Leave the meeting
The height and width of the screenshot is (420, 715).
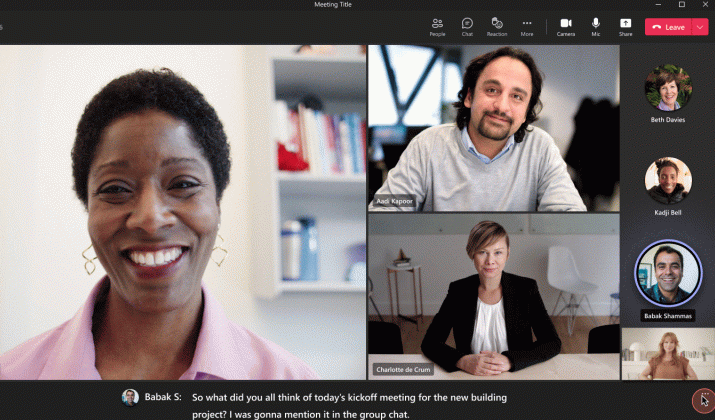pos(668,27)
